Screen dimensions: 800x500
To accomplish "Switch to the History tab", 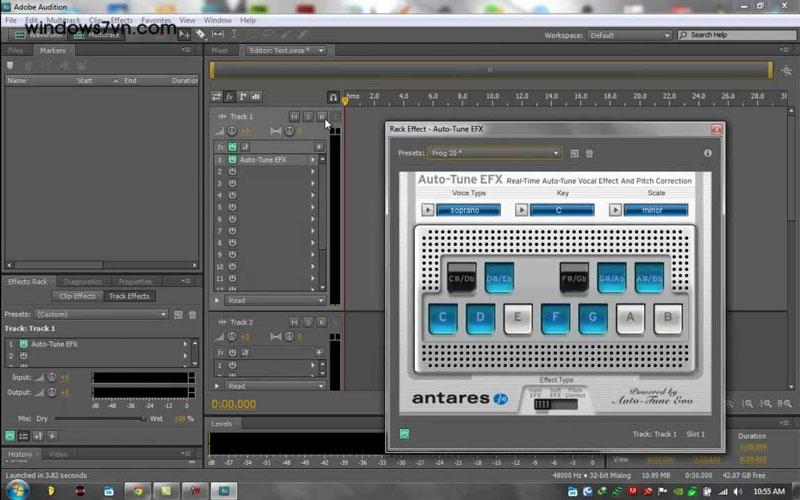I will coord(20,454).
